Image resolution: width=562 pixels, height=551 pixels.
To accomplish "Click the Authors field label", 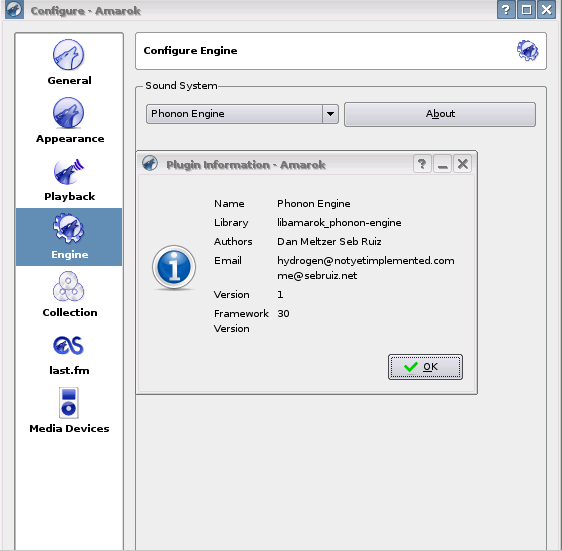I will [x=233, y=242].
